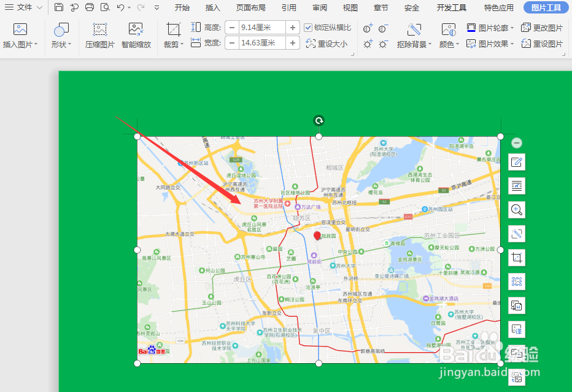
Task: Collapse the floating picture toolbar with minus button
Action: (x=517, y=143)
